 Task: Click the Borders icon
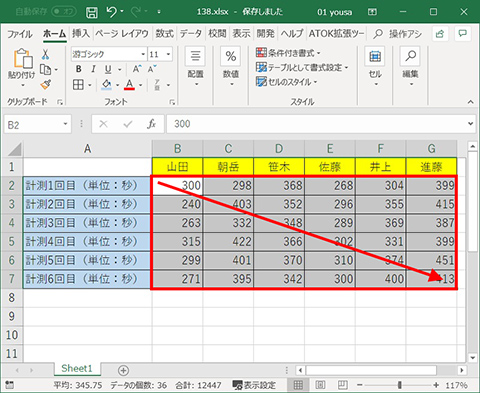click(78, 85)
